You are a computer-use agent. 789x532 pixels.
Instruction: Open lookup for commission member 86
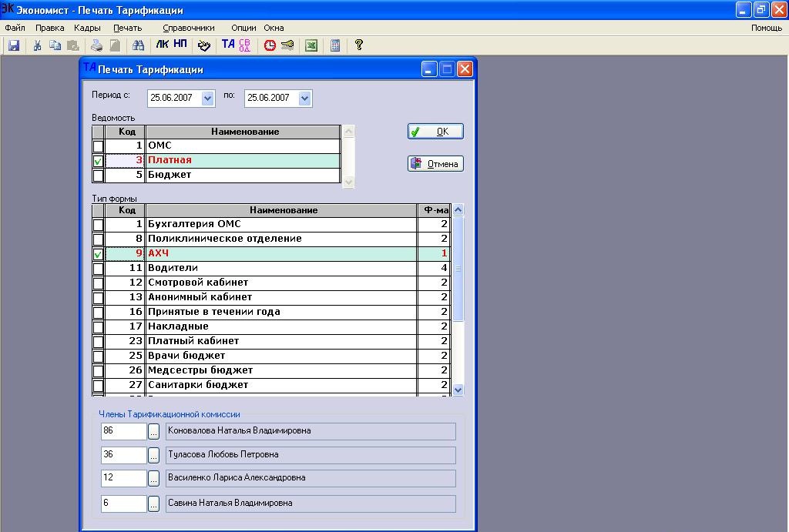click(153, 431)
